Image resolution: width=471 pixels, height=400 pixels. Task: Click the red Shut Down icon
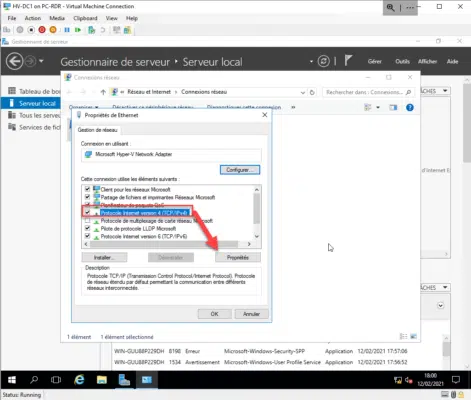click(x=42, y=30)
